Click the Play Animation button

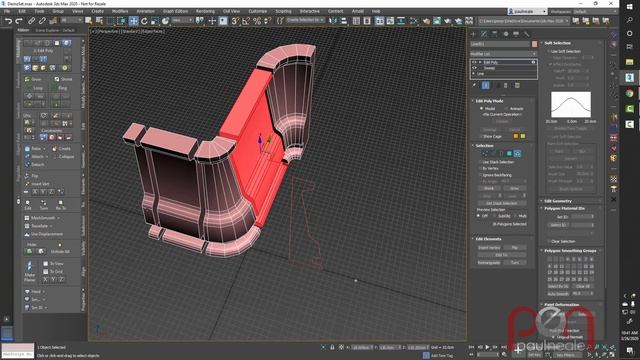487,347
